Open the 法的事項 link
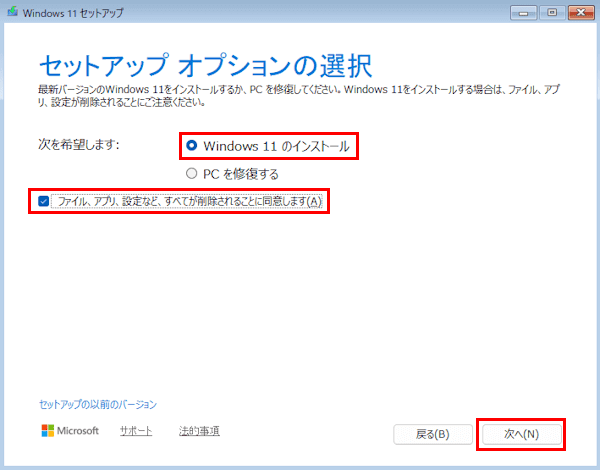The image size is (600, 470). [x=199, y=431]
